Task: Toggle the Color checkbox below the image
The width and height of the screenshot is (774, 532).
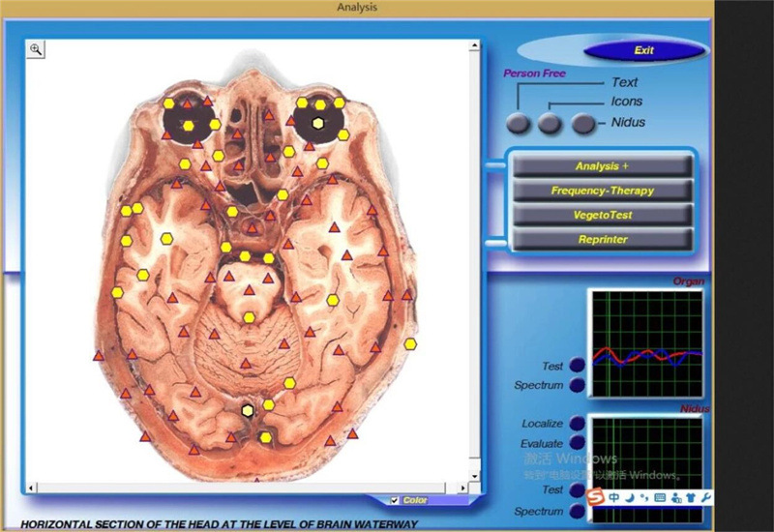Action: 394,500
